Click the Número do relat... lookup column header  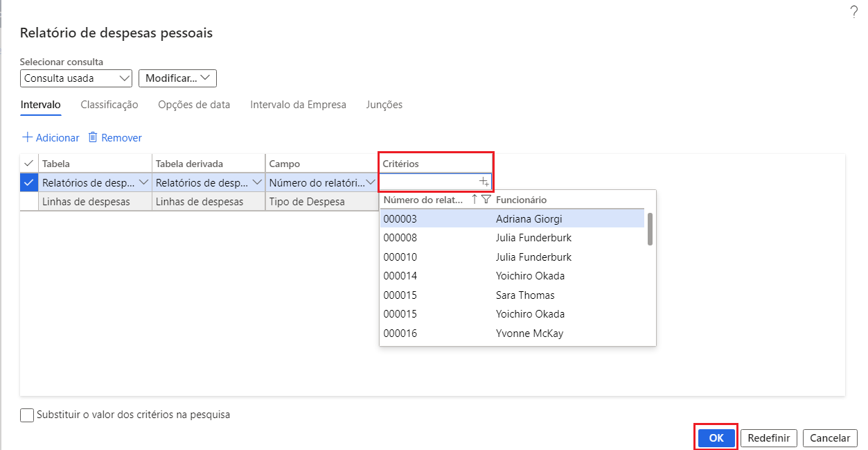click(423, 200)
